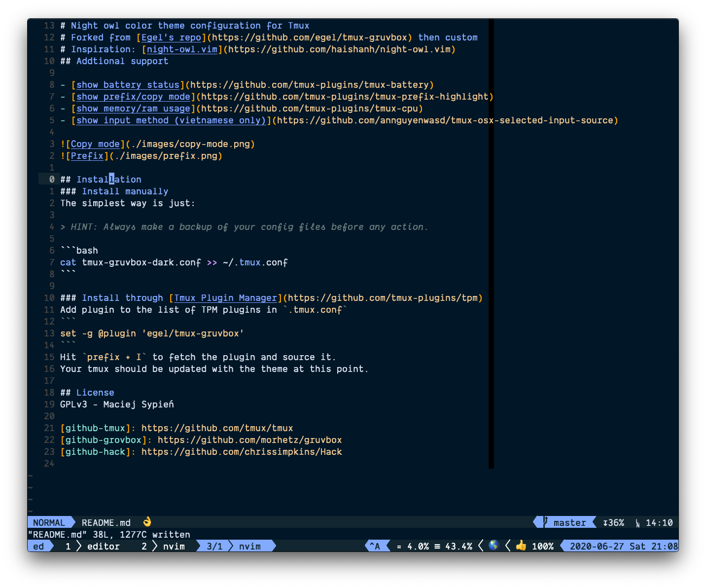The width and height of the screenshot is (706, 588).
Task: Click battery '100%' in tmux bar
Action: click(x=542, y=546)
